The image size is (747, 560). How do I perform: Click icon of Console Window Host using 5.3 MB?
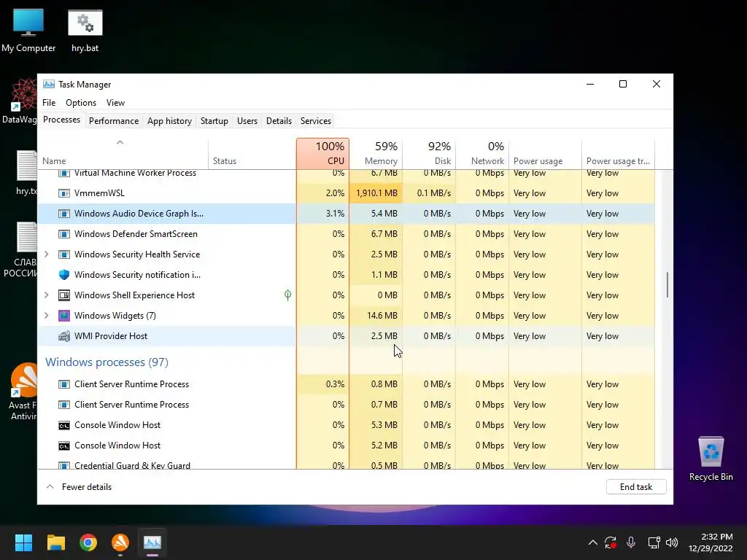point(64,425)
